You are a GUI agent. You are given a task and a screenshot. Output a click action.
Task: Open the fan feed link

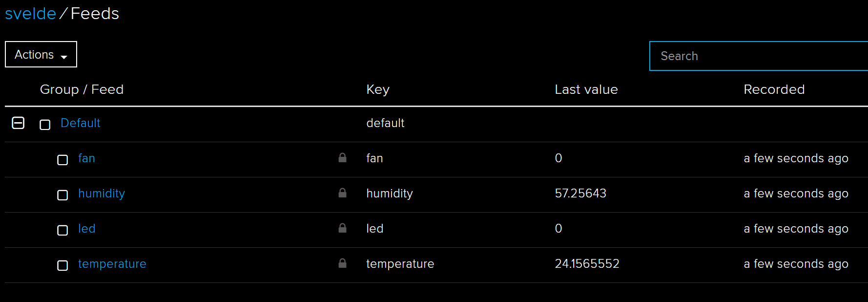coord(86,158)
